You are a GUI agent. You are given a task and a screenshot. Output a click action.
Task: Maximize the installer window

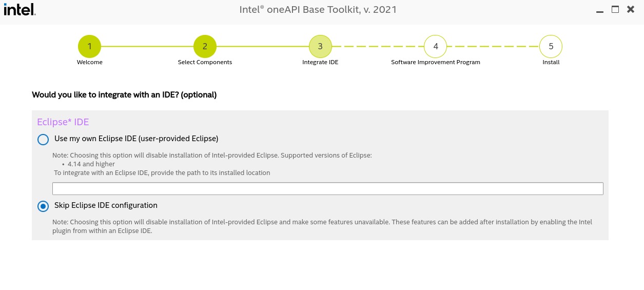coord(615,9)
